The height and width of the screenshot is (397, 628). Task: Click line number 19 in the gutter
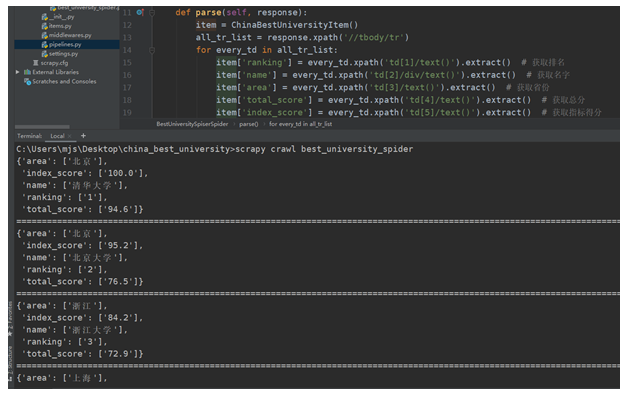[127, 113]
